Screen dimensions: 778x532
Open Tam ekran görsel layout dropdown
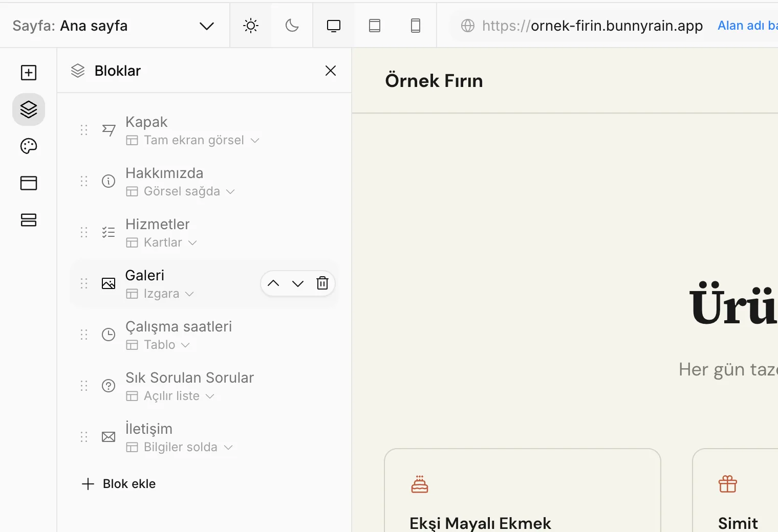(x=193, y=140)
